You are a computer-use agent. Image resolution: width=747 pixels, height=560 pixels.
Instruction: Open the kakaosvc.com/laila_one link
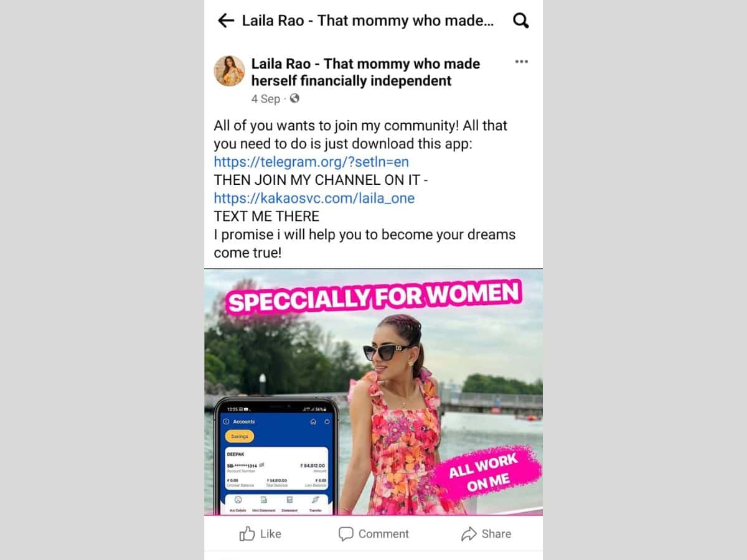(x=314, y=198)
